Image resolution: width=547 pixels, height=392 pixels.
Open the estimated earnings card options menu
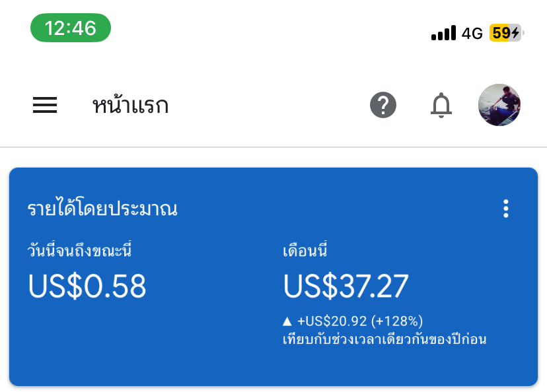[x=506, y=209]
